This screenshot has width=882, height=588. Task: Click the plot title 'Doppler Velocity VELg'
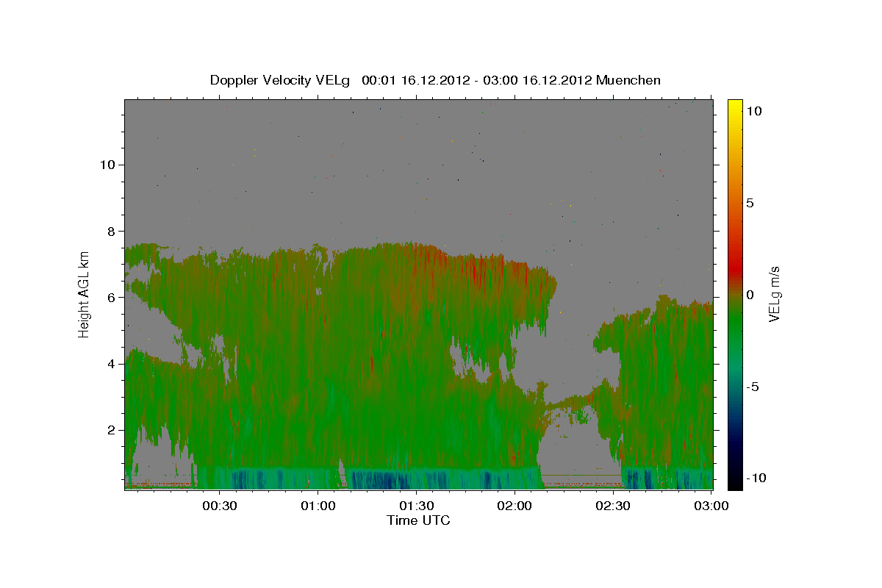[x=282, y=80]
